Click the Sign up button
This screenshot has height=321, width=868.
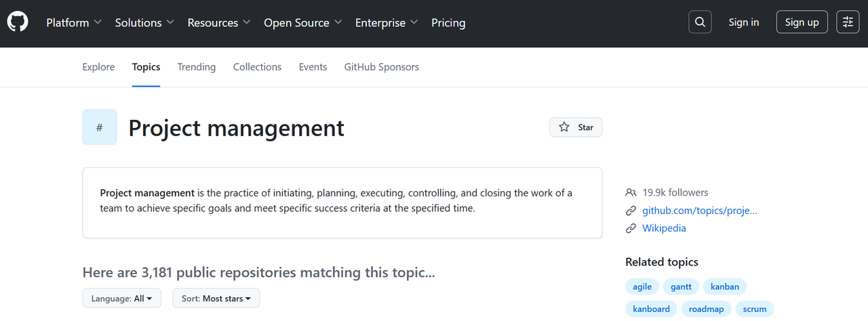tap(802, 22)
